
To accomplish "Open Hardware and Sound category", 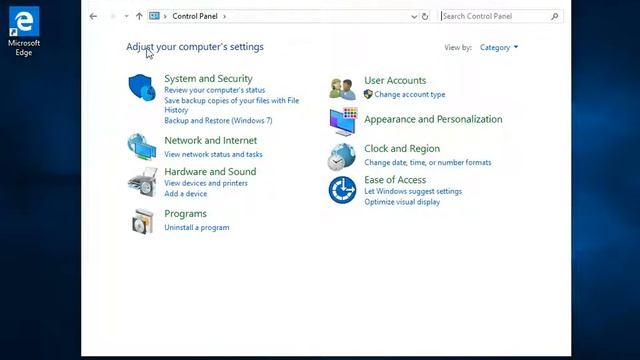I will [x=210, y=171].
